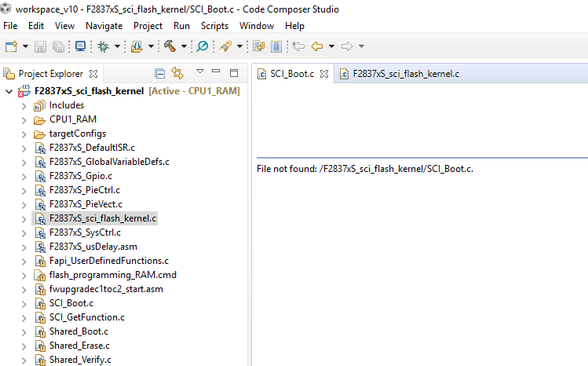Open the Edit menu
Image resolution: width=588 pixels, height=366 pixels.
pos(36,26)
